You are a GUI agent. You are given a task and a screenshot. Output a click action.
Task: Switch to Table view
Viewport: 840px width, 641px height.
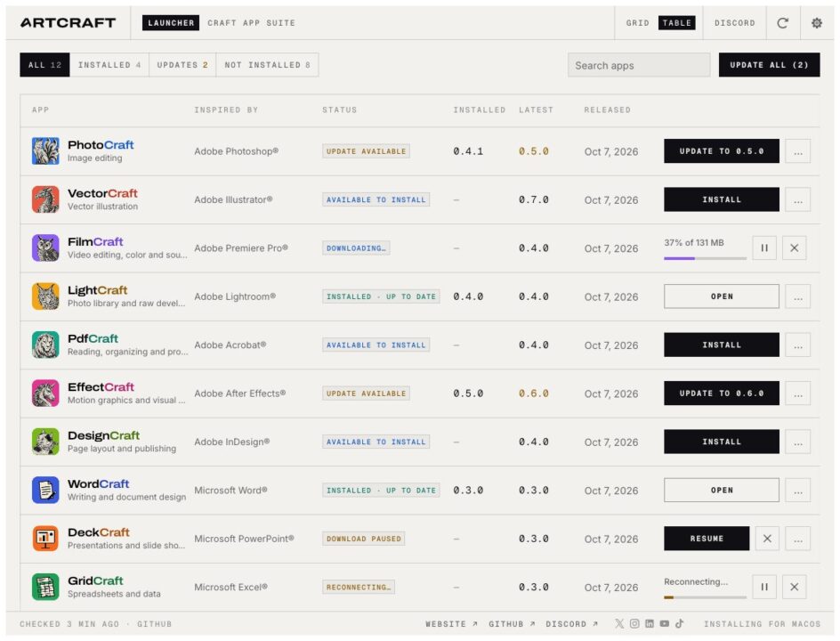[676, 23]
